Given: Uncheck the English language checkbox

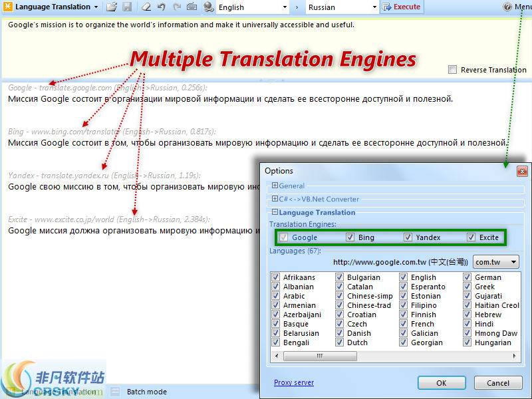Looking at the screenshot, I should point(403,277).
